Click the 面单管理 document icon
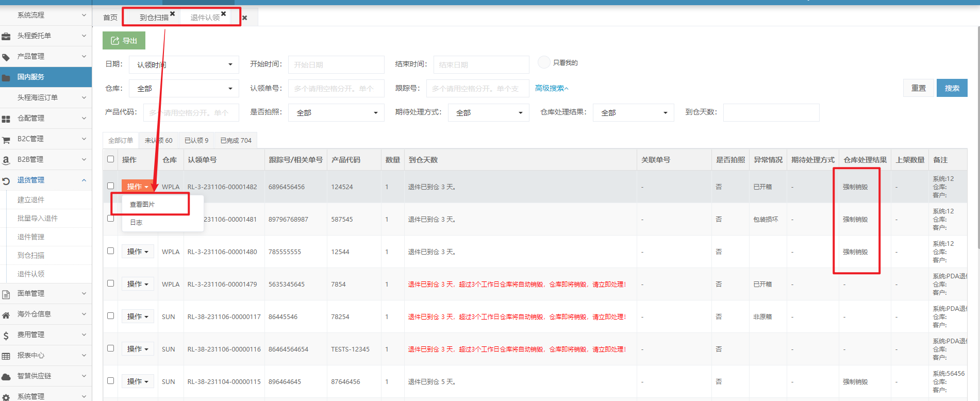Screen dimensions: 980x401 pos(6,294)
